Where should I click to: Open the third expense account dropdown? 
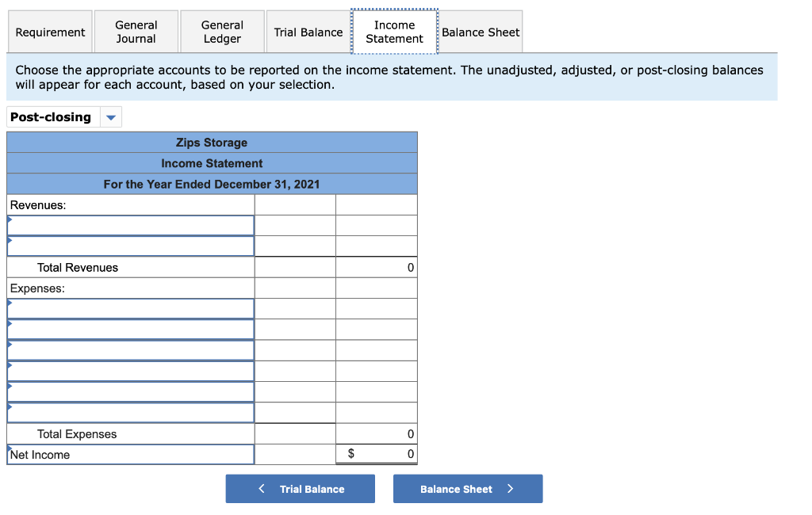coord(131,349)
